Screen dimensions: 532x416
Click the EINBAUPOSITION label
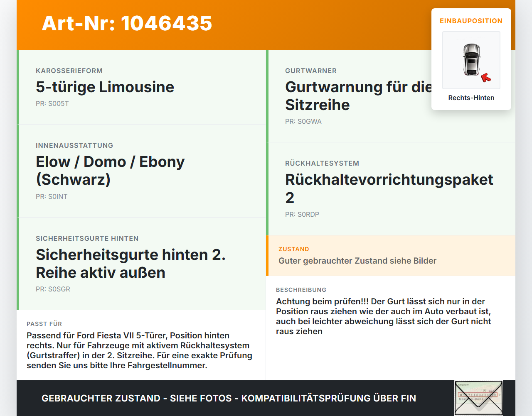471,21
